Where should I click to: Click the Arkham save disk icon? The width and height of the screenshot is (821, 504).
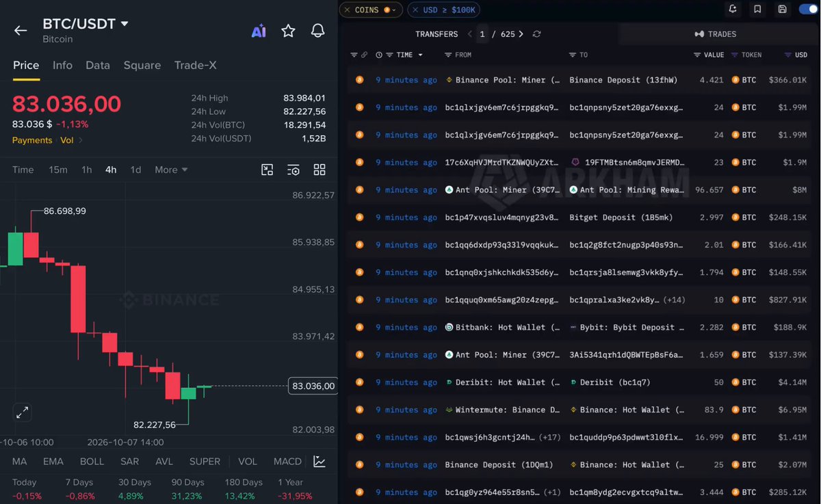(x=782, y=10)
